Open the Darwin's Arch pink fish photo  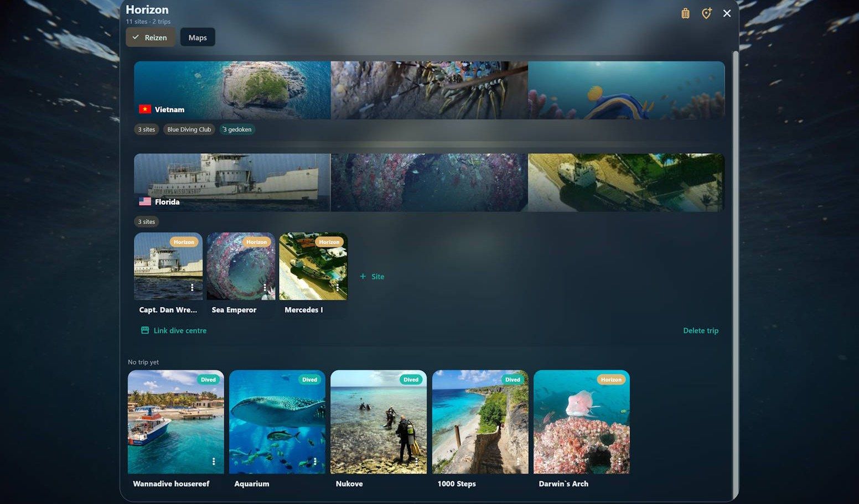(582, 423)
